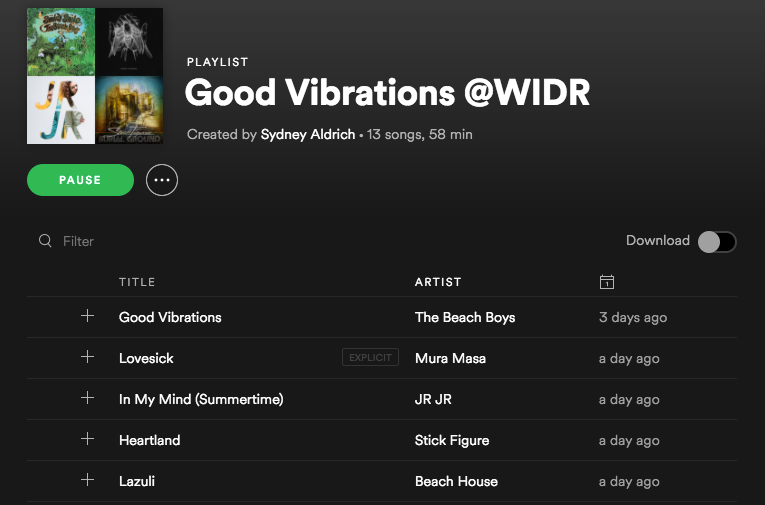Go to Stick Figure artist page
Viewport: 765px width, 505px height.
tap(452, 440)
